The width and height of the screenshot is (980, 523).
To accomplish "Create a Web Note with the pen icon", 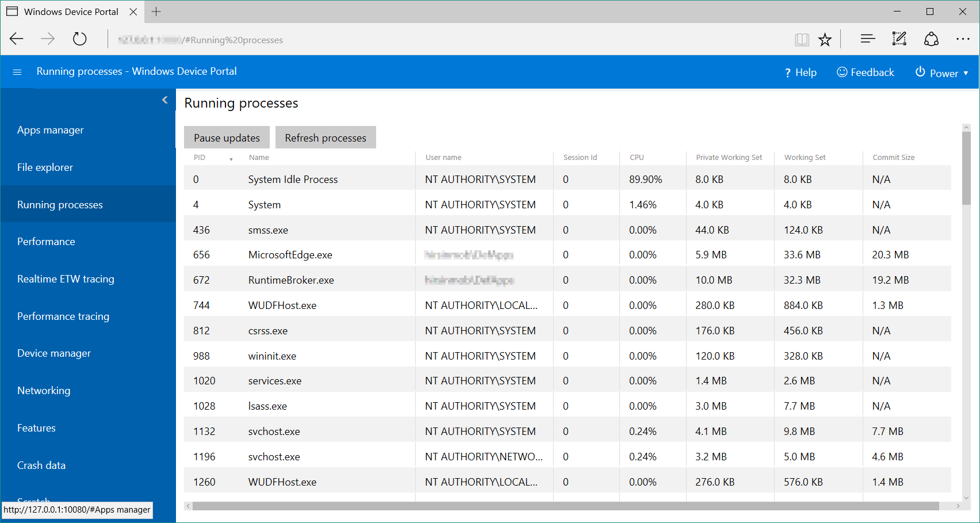I will click(x=899, y=39).
